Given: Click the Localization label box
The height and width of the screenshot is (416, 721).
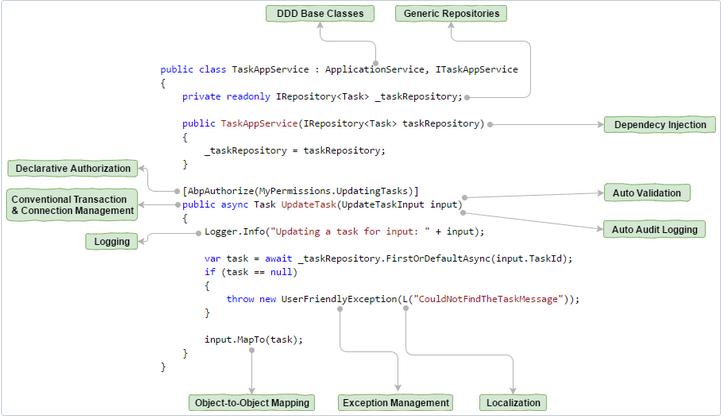Looking at the screenshot, I should 513,403.
